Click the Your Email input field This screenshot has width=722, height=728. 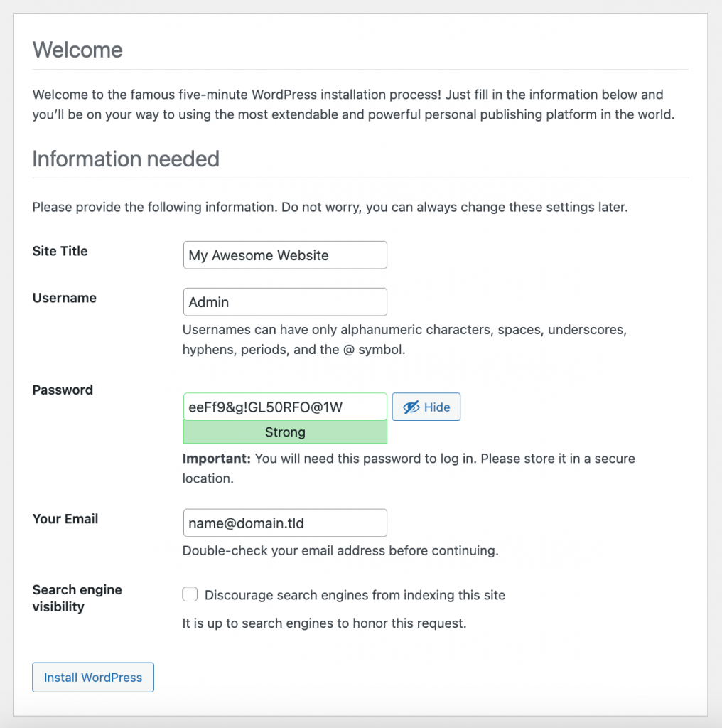pos(284,523)
